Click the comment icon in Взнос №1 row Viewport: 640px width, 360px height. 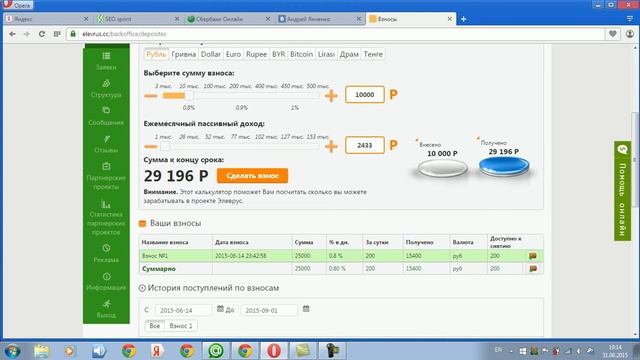pos(533,256)
